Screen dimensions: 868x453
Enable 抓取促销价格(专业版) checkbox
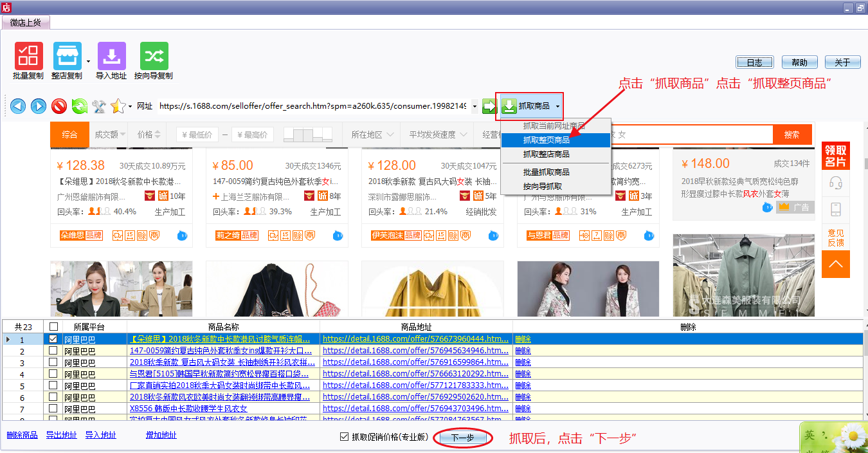pyautogui.click(x=345, y=438)
